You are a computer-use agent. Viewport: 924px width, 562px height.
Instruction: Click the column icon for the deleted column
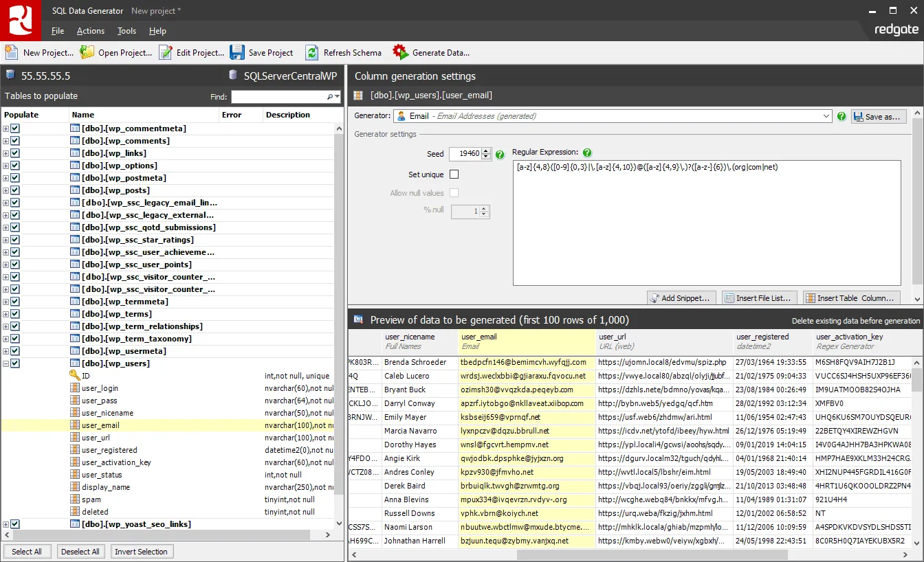pos(75,512)
